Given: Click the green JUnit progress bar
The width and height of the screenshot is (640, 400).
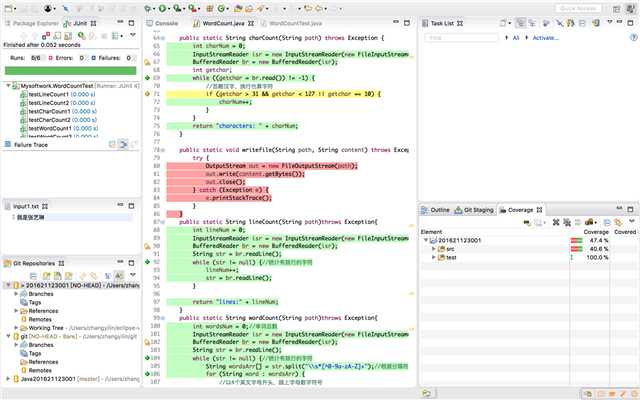Looking at the screenshot, I should 70,71.
